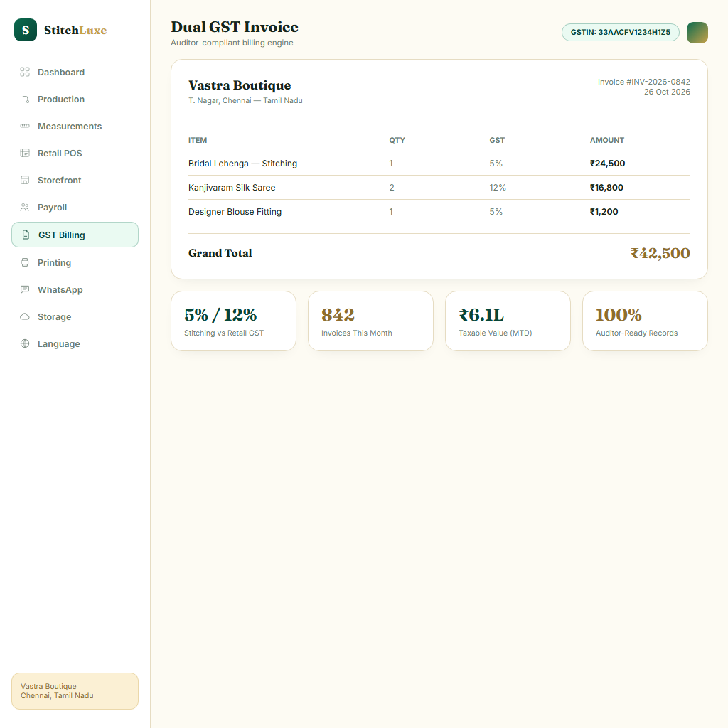
Task: Click the GST column header
Action: pos(497,140)
